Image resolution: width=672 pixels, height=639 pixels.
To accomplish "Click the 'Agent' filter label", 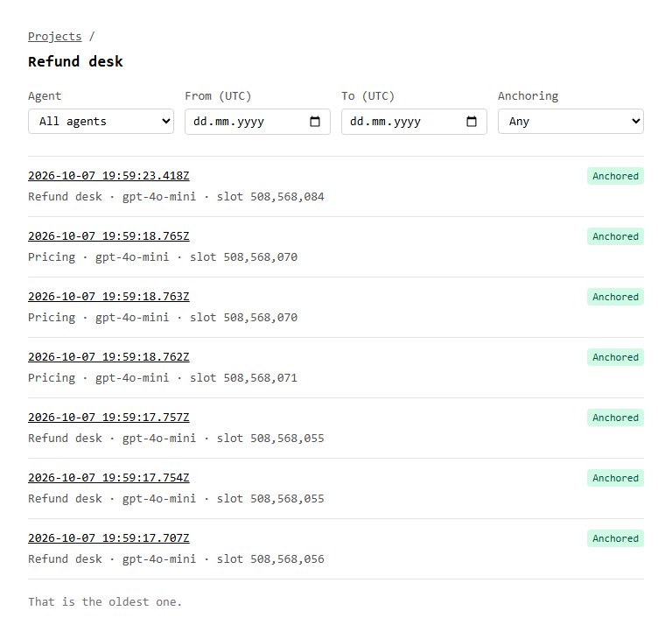I will tap(45, 96).
